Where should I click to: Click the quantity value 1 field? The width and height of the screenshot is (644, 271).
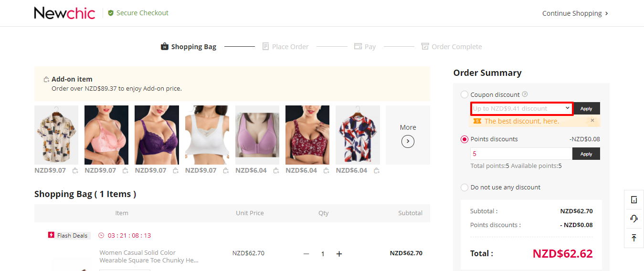pos(323,254)
